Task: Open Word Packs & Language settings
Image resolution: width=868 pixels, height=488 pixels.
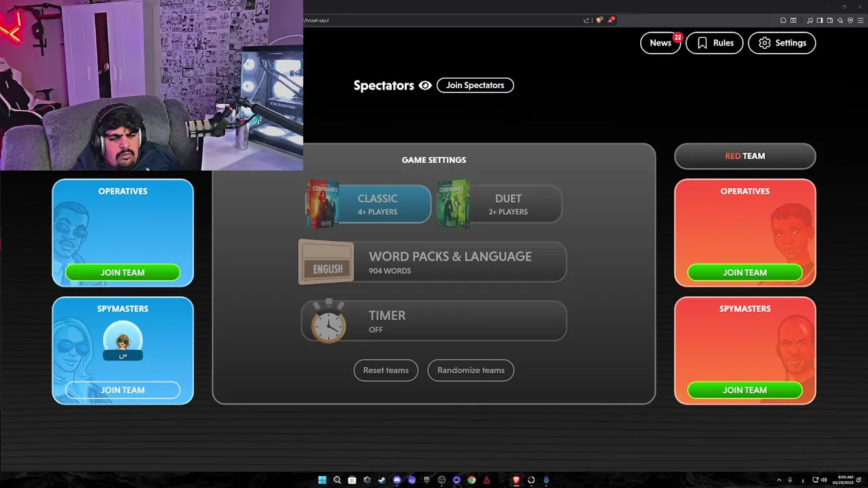Action: [433, 262]
